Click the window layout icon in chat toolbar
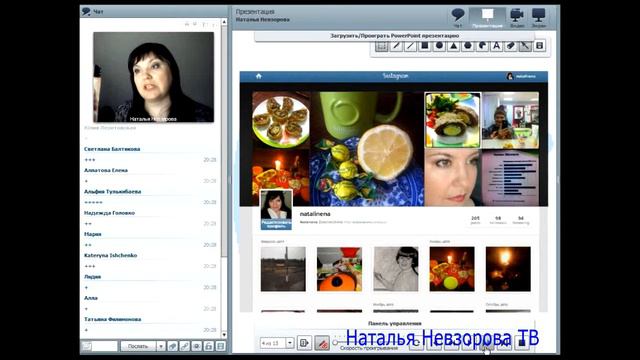 pyautogui.click(x=221, y=346)
